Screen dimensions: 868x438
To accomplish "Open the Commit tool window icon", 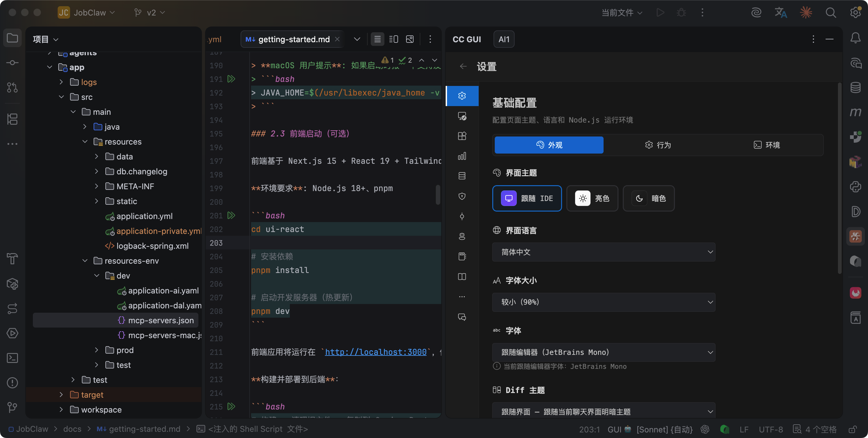I will (x=12, y=63).
